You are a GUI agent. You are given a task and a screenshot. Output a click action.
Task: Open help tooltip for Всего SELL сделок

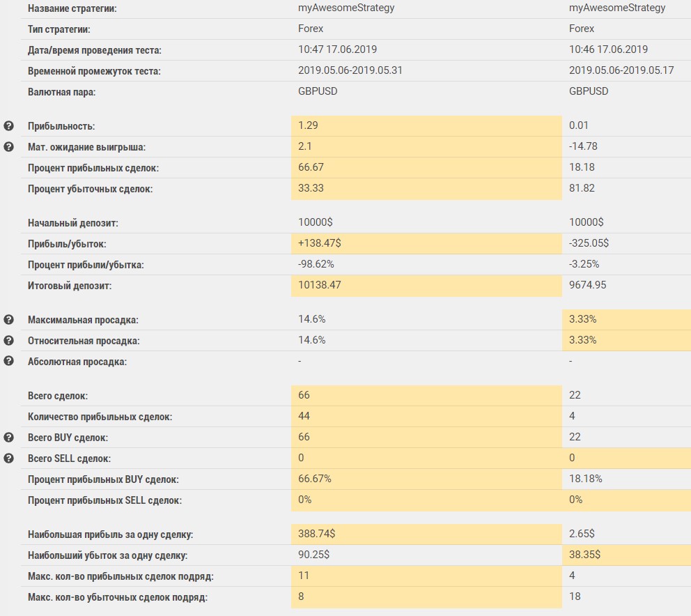pos(9,459)
